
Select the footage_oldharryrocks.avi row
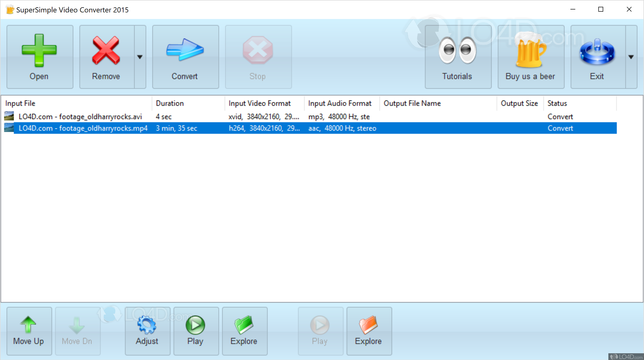click(x=80, y=116)
